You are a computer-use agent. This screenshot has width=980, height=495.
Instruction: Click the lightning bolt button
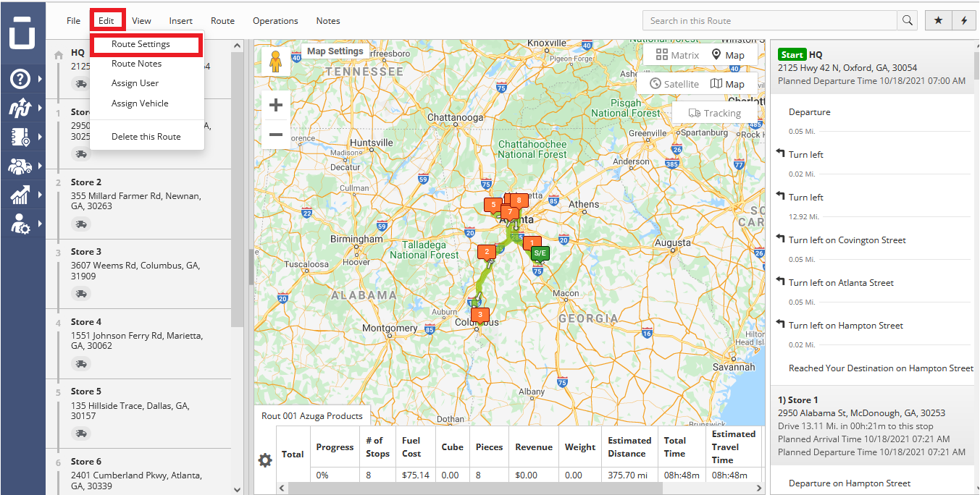point(963,21)
